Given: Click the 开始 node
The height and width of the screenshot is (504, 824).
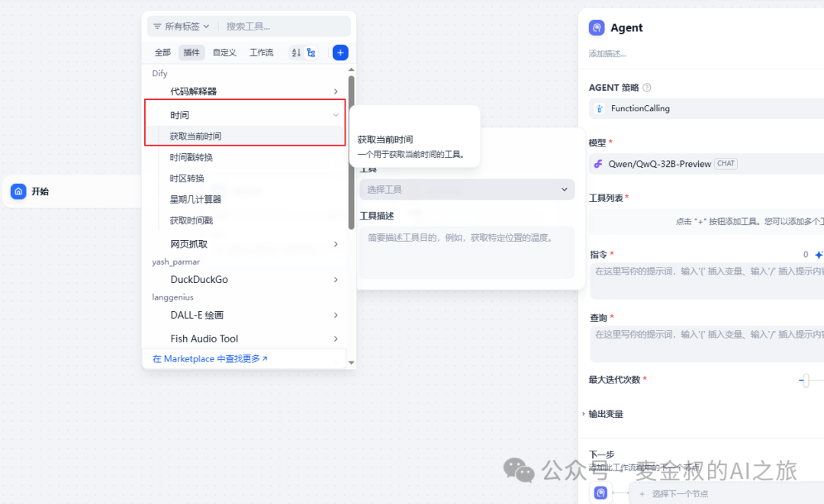Looking at the screenshot, I should point(72,191).
